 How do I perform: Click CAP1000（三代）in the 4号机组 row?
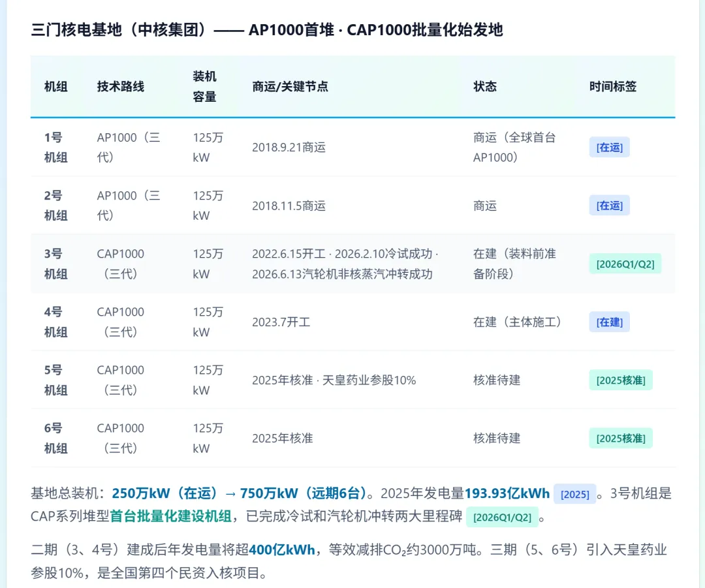pyautogui.click(x=121, y=322)
